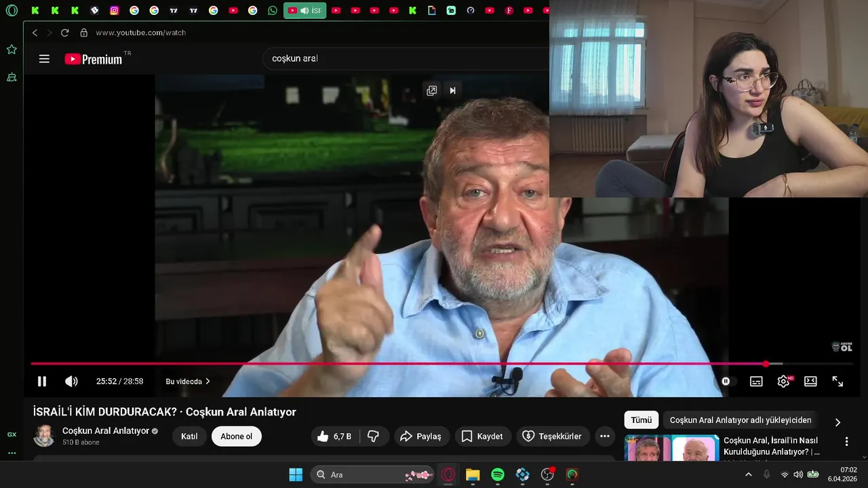Open the tab with the red F icon
This screenshot has width=868, height=488.
[x=509, y=10]
